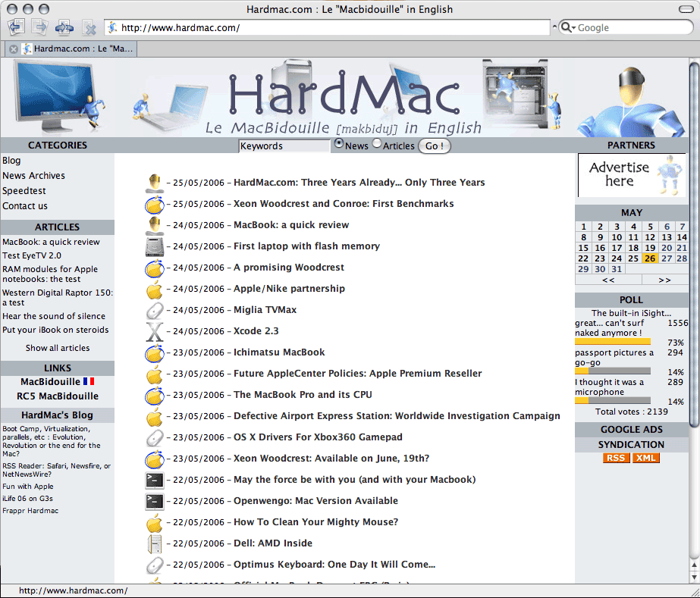Click the browser Back arrow button

pyautogui.click(x=16, y=27)
